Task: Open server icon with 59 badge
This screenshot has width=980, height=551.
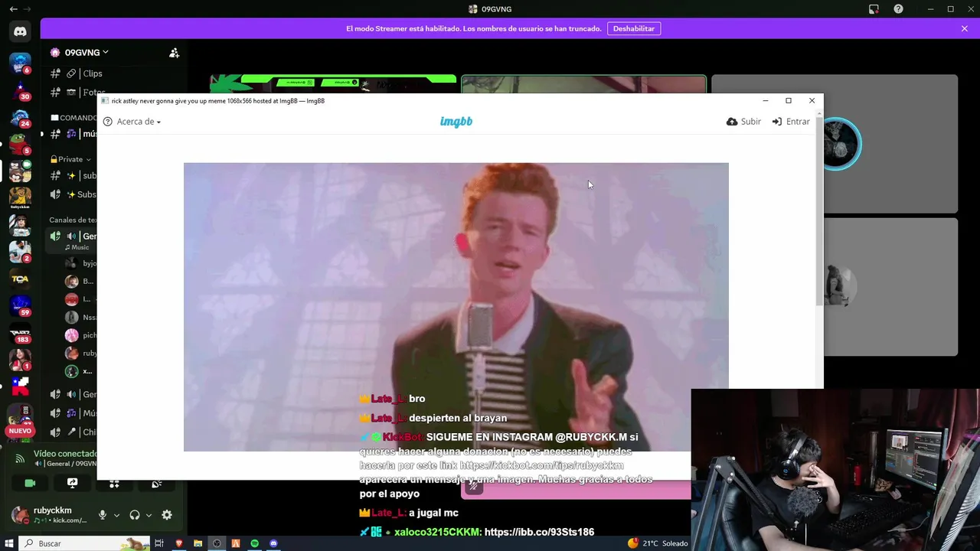Action: tap(20, 305)
